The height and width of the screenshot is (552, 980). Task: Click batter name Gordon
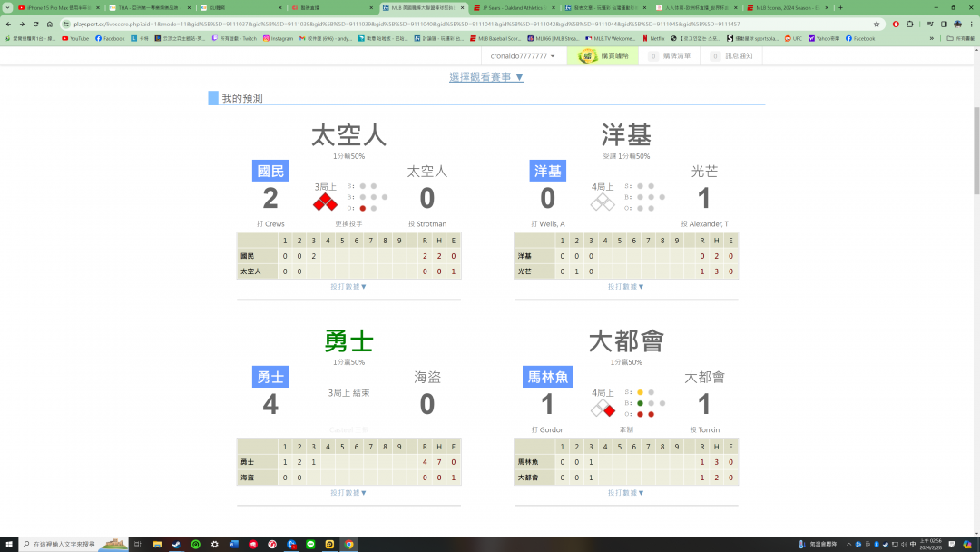click(552, 430)
